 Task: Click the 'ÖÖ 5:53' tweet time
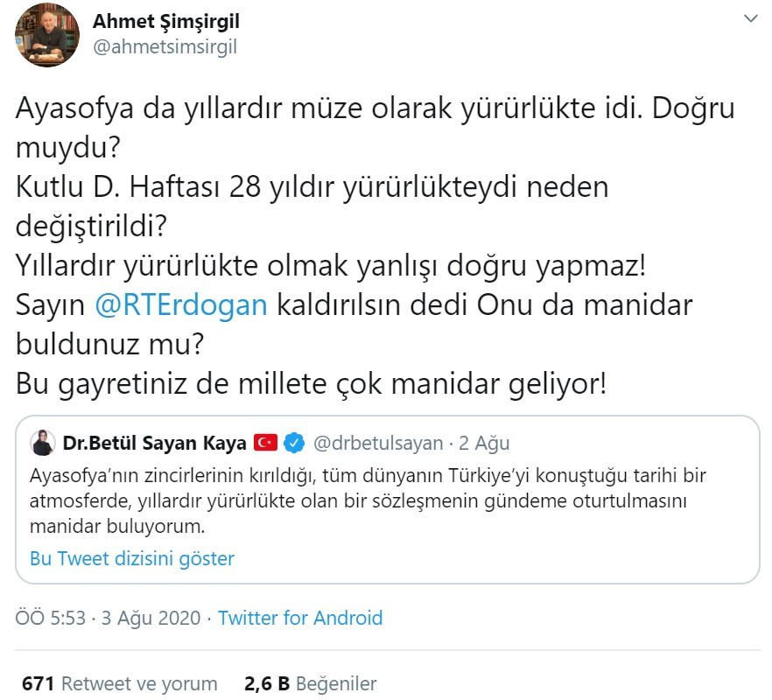[51, 618]
